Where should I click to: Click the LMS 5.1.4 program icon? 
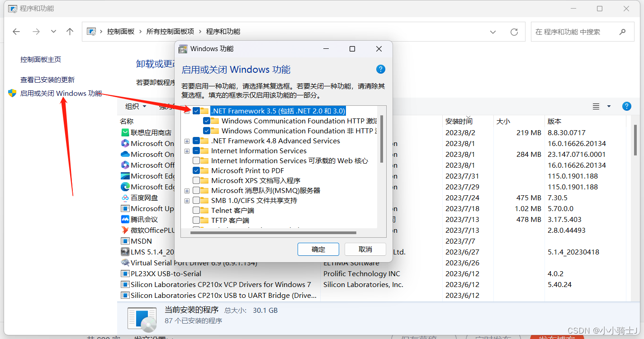point(125,252)
